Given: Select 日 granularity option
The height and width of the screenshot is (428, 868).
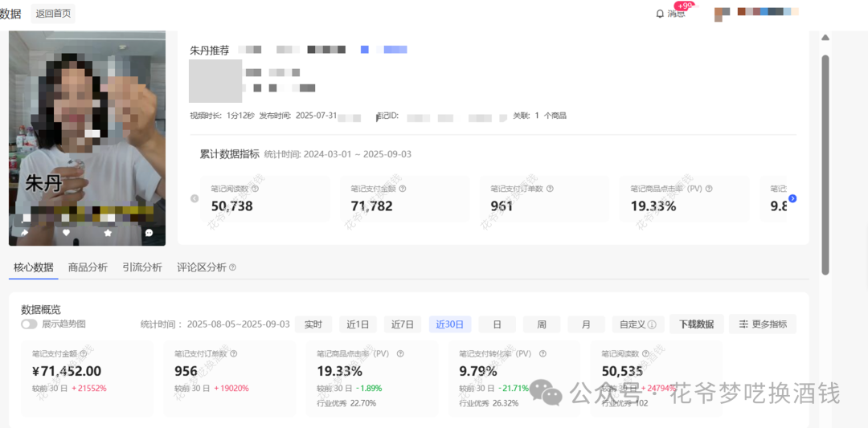Looking at the screenshot, I should tap(497, 324).
